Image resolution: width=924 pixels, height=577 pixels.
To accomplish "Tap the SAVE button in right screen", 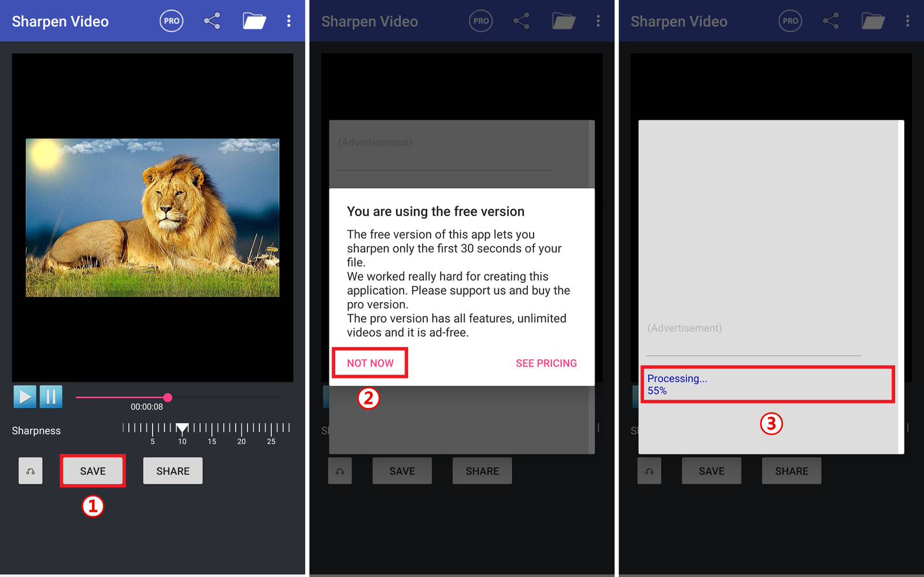I will (711, 471).
